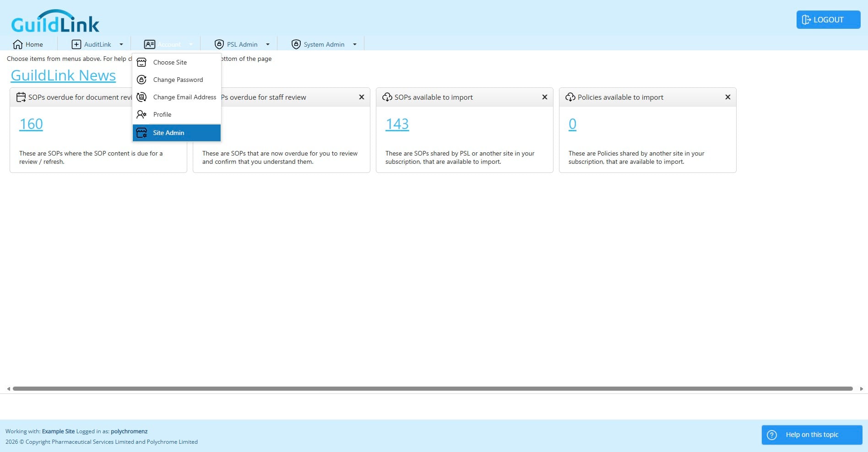Expand the System Admin dropdown arrow
The height and width of the screenshot is (452, 868).
(x=355, y=44)
